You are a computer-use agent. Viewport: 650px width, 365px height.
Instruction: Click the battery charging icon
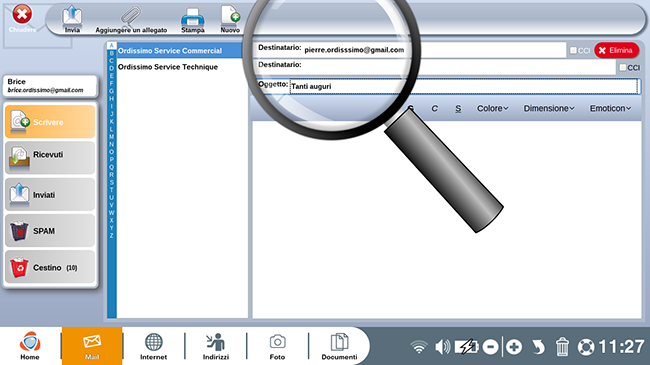pyautogui.click(x=467, y=347)
